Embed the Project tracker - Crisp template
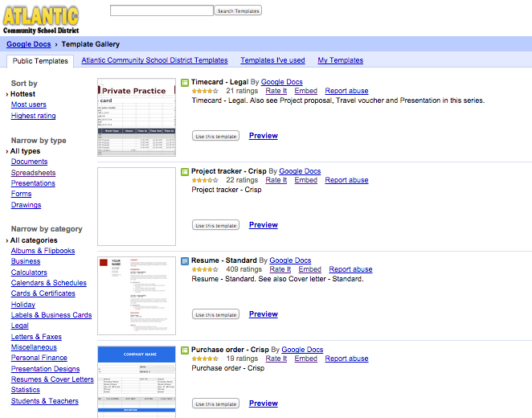 [x=305, y=180]
